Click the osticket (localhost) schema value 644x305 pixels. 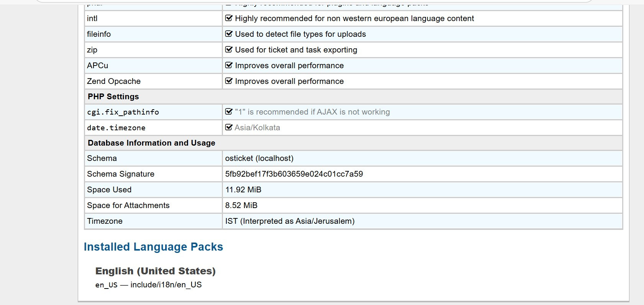[x=259, y=158]
